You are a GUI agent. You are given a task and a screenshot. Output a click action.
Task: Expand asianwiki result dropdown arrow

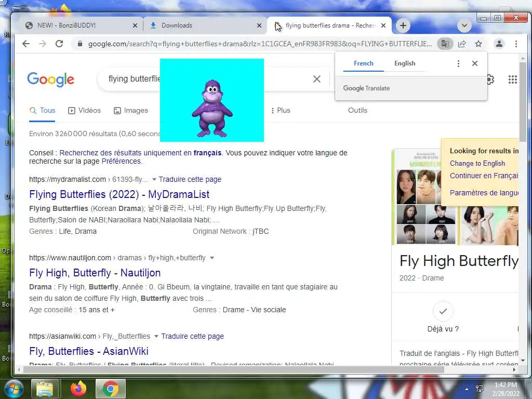click(x=156, y=336)
